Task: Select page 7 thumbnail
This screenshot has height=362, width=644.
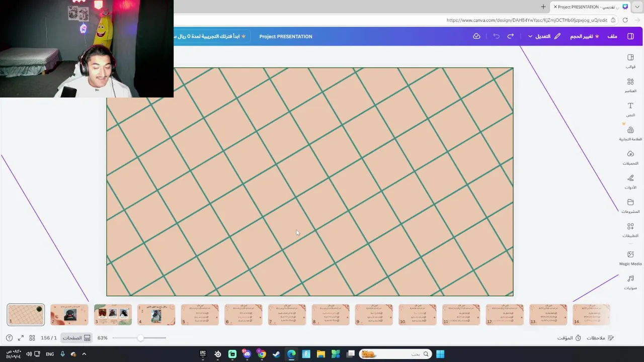Action: [287, 315]
